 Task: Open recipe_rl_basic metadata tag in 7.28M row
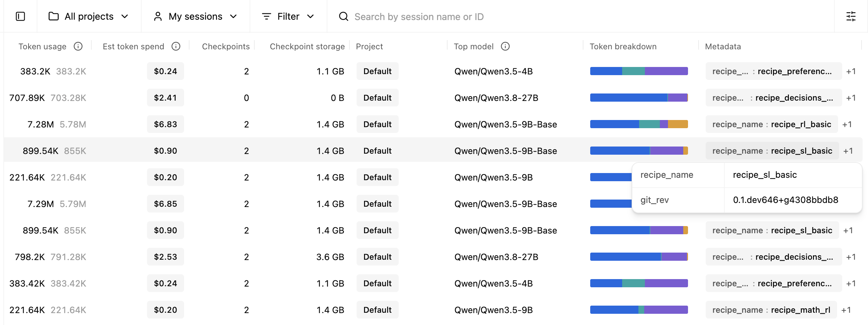(772, 124)
